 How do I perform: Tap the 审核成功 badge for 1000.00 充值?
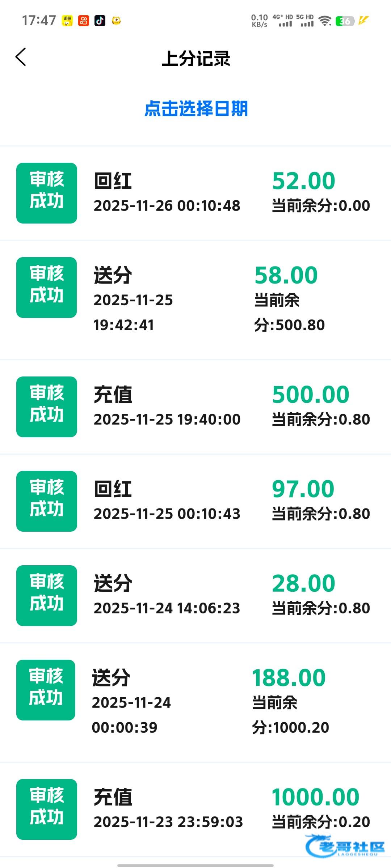(x=47, y=809)
